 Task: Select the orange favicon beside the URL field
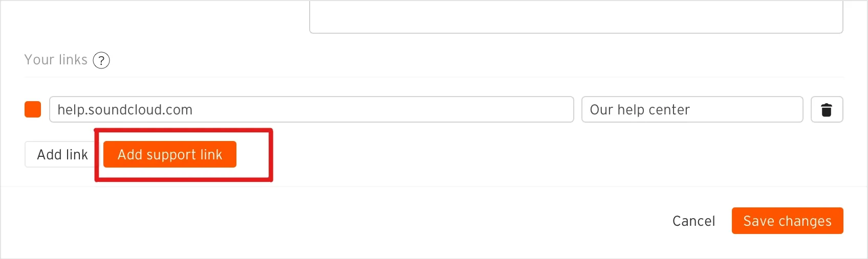[x=33, y=109]
